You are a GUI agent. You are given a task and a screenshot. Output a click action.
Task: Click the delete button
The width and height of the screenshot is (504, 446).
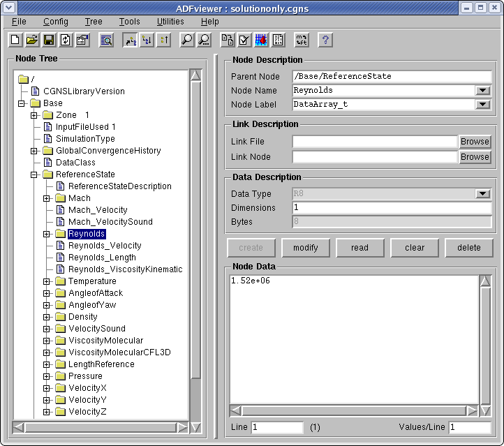(469, 248)
